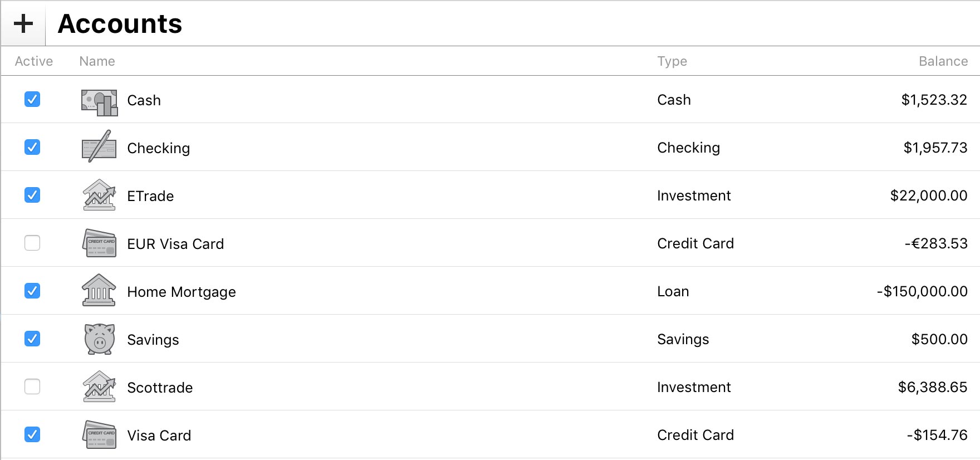Sort accounts by the Name column header
This screenshot has height=460, width=980.
(x=97, y=61)
